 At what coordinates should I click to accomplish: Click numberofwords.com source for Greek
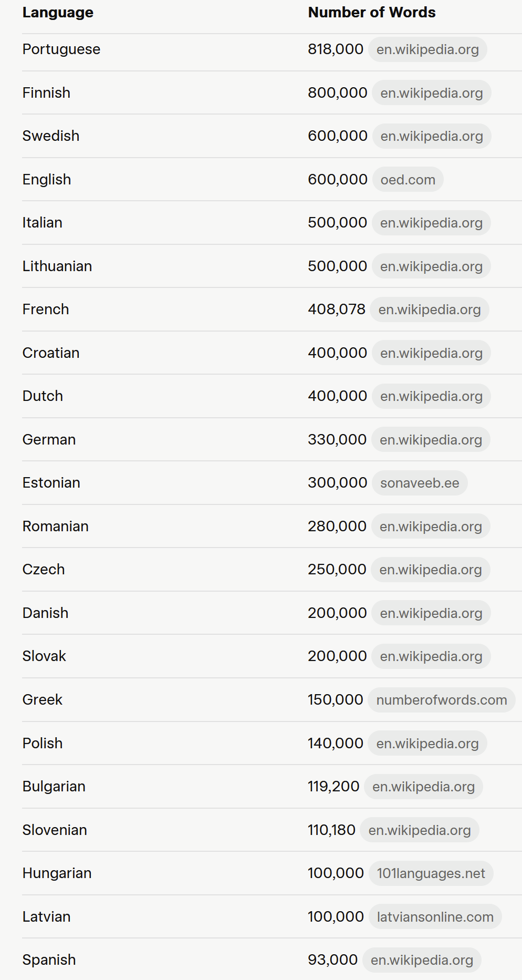coord(442,700)
